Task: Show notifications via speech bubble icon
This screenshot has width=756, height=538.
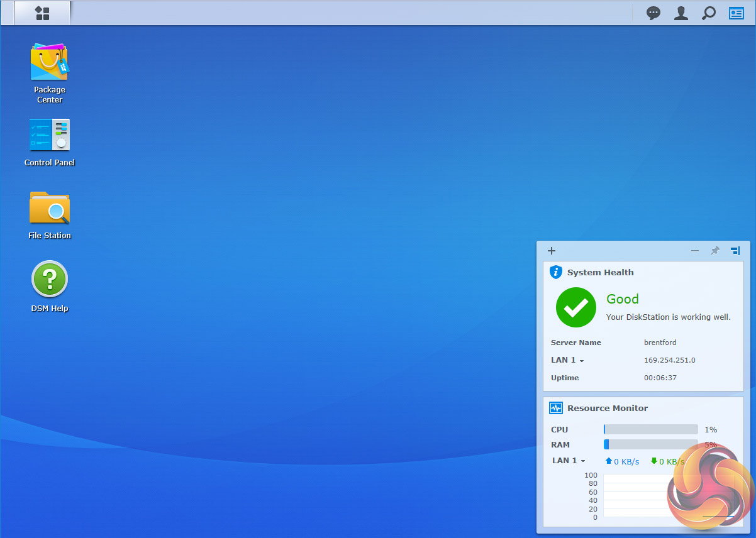Action: point(654,13)
